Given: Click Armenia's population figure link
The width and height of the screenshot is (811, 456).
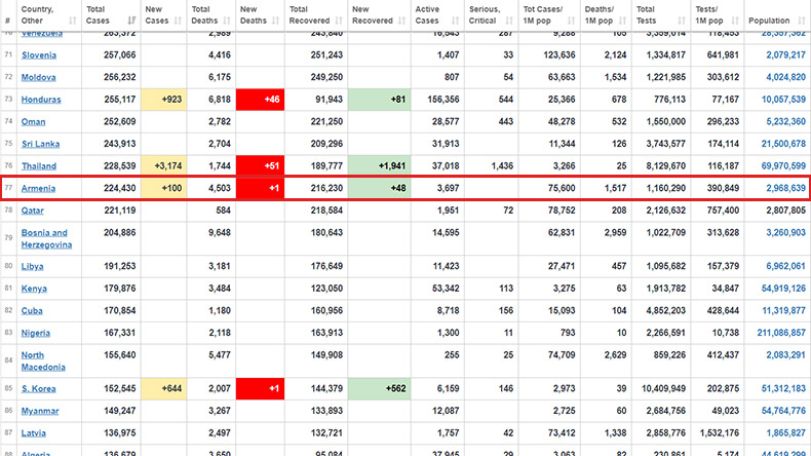Looking at the screenshot, I should [786, 188].
